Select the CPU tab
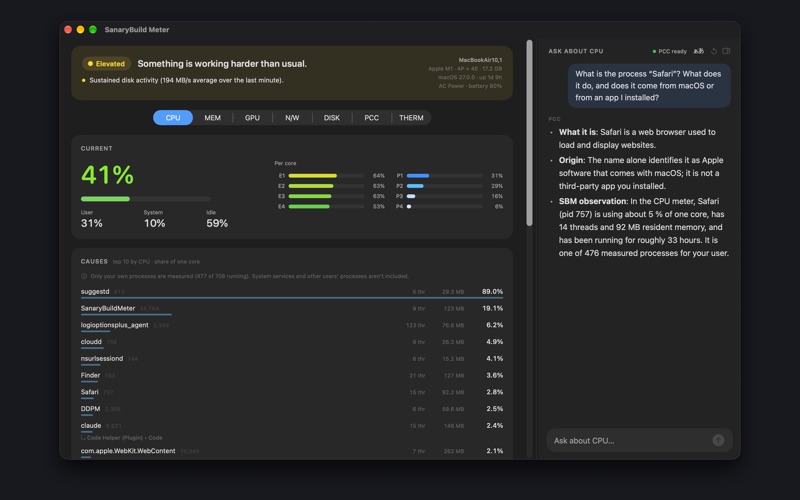 pos(173,117)
